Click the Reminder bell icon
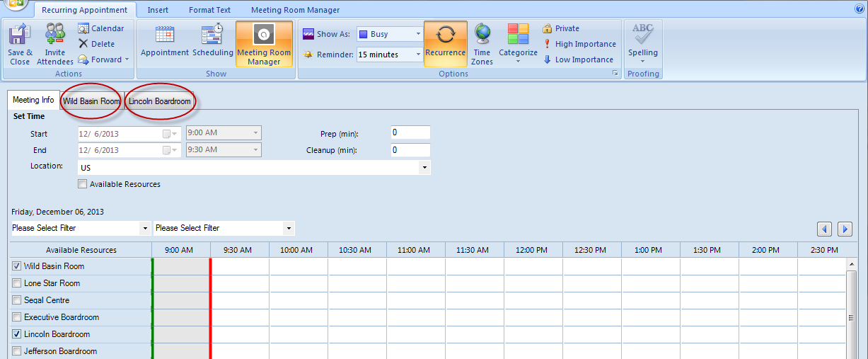Screen dimensions: 868x359 [x=308, y=55]
